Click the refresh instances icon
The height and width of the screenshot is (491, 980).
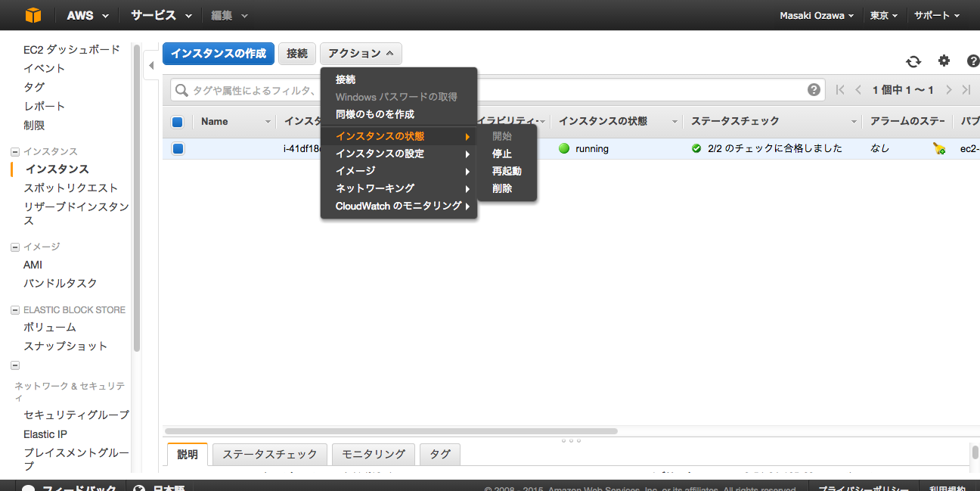913,62
